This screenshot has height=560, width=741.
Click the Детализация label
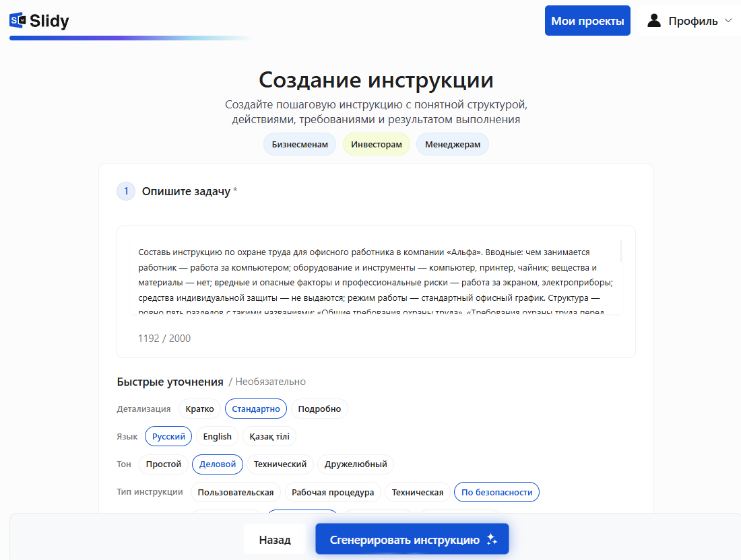[x=143, y=409]
